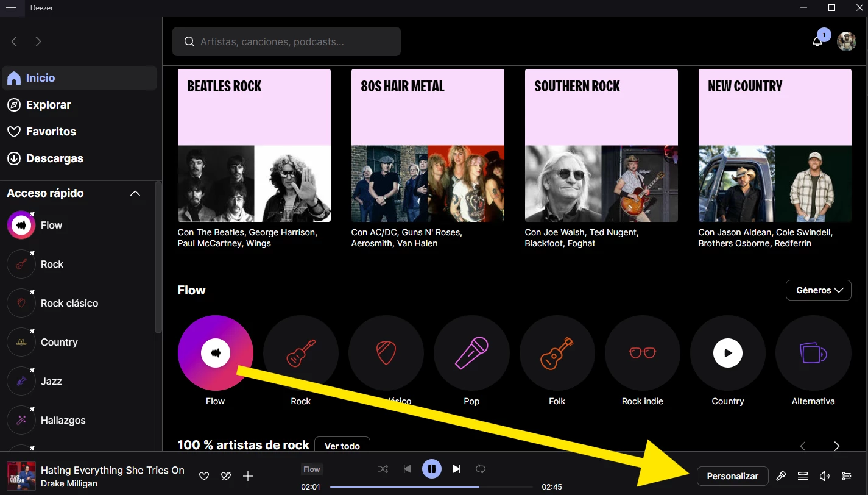Click the Ver todo button

(x=342, y=446)
